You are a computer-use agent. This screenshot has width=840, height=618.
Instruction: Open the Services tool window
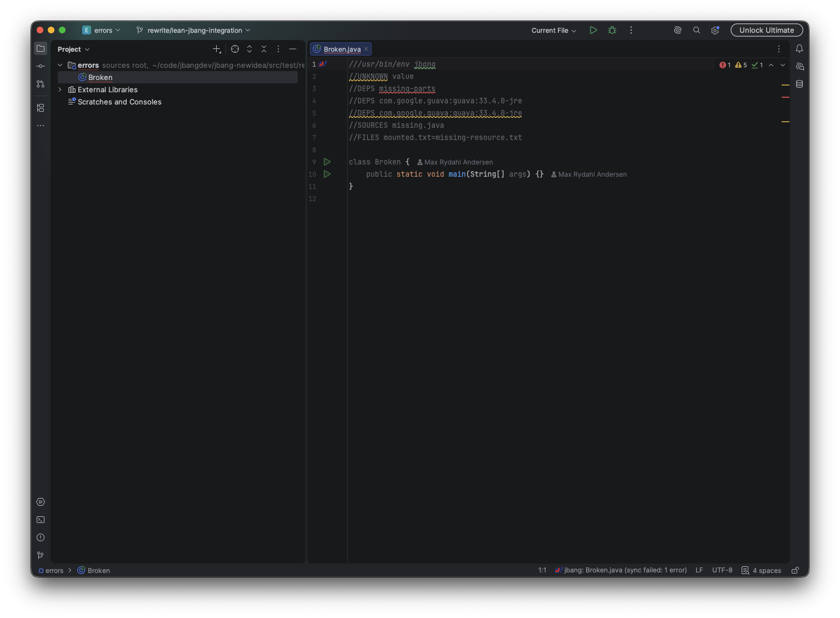41,502
